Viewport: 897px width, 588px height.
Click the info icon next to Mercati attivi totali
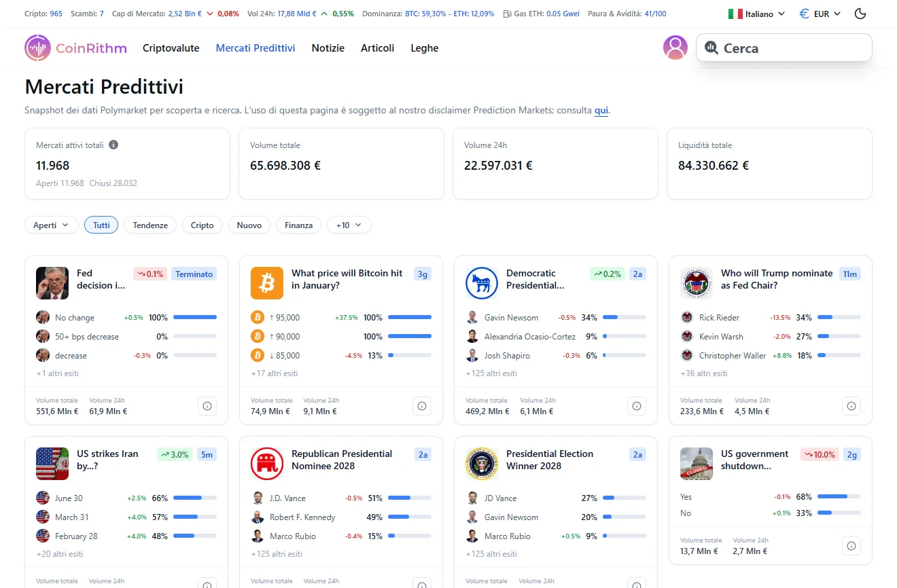coord(113,145)
